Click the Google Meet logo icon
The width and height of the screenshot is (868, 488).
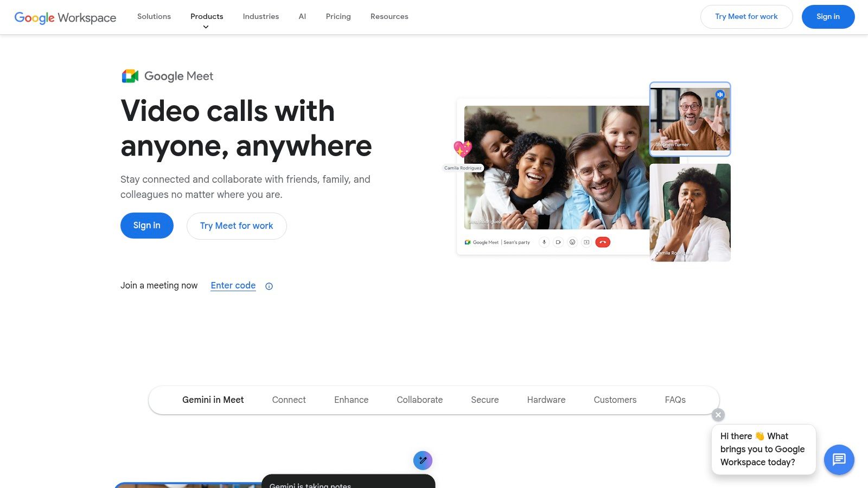[x=129, y=76]
